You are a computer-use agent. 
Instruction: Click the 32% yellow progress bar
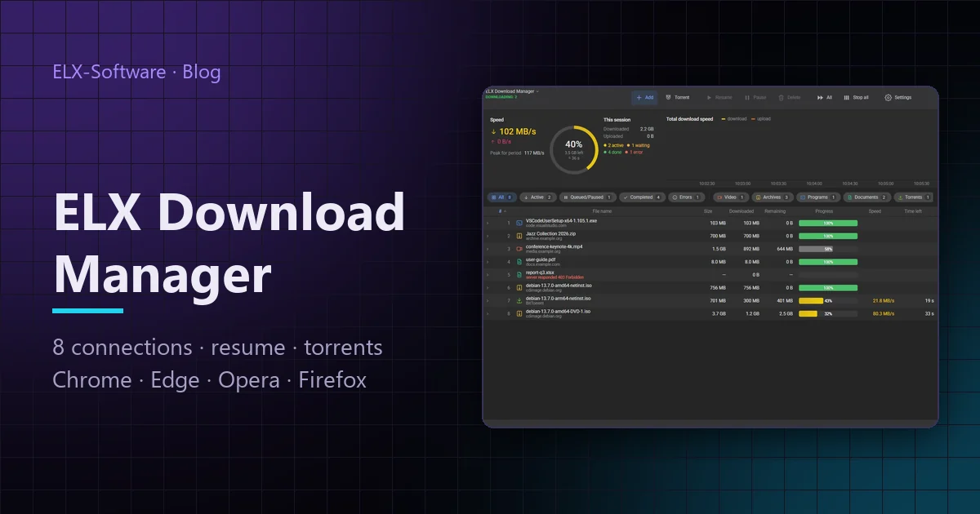click(828, 314)
